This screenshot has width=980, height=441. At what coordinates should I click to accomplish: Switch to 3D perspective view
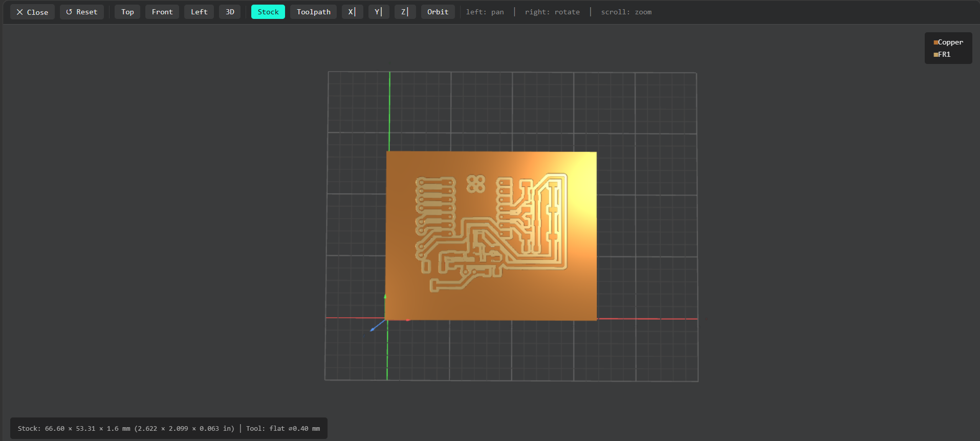230,12
